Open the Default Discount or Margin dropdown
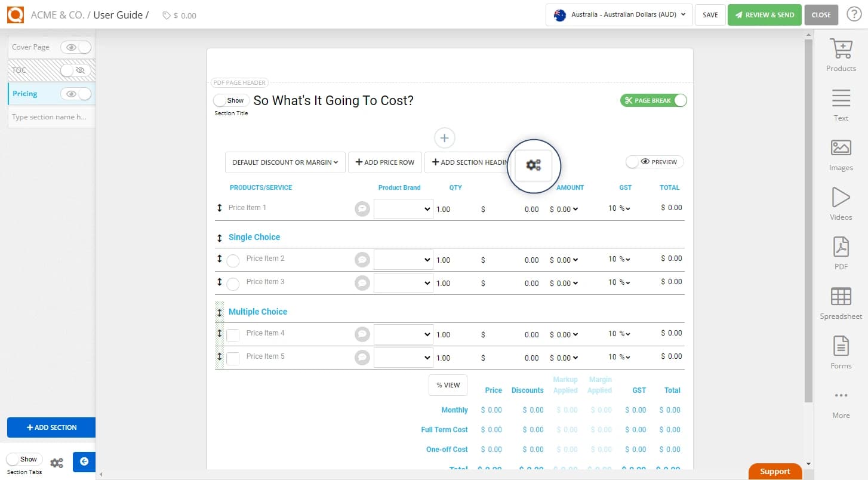The width and height of the screenshot is (868, 480). pos(285,162)
